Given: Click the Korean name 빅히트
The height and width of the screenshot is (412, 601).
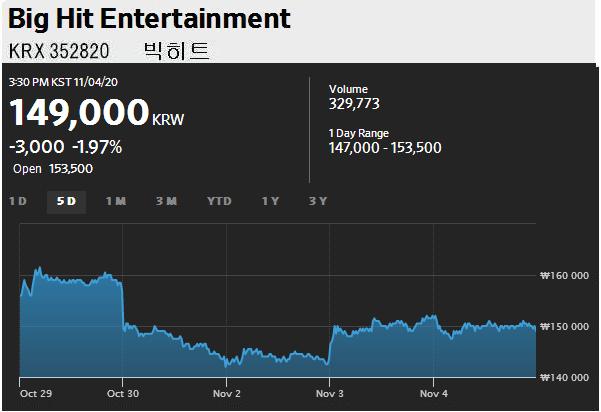Looking at the screenshot, I should (177, 51).
